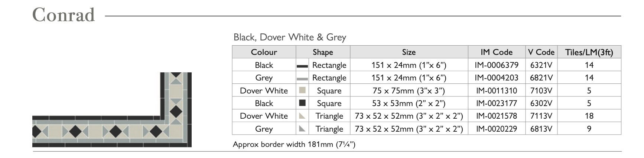Select the Colour column header
644x158 pixels.
[264, 52]
